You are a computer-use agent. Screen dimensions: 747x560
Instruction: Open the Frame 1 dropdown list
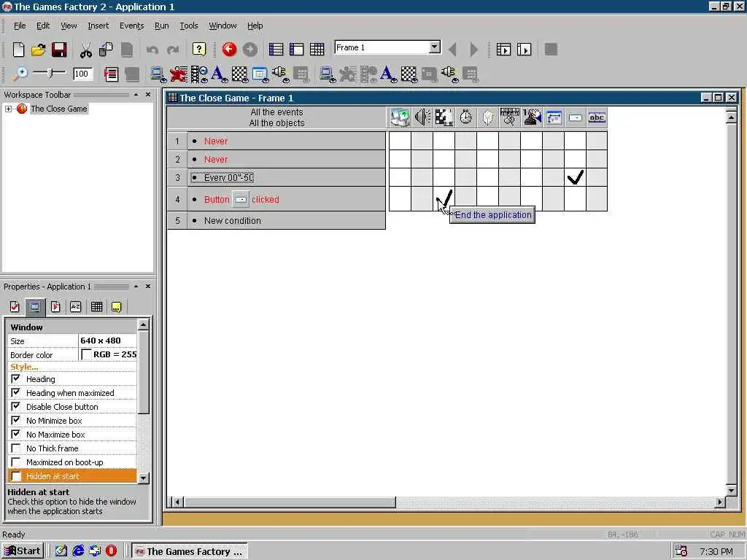coord(435,47)
